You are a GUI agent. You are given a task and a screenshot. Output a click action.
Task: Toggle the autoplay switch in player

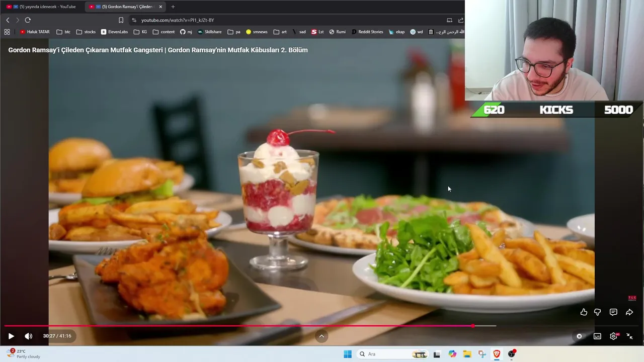coord(579,336)
